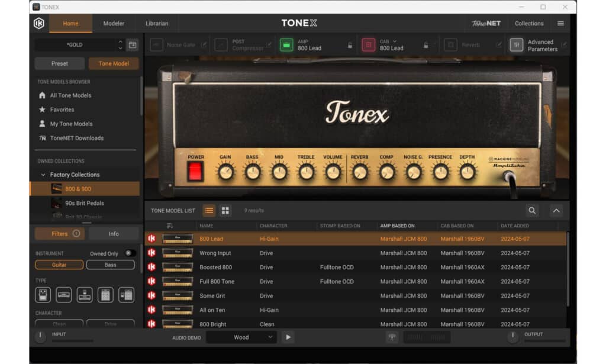Collapse the Factory Collections tree

43,175
